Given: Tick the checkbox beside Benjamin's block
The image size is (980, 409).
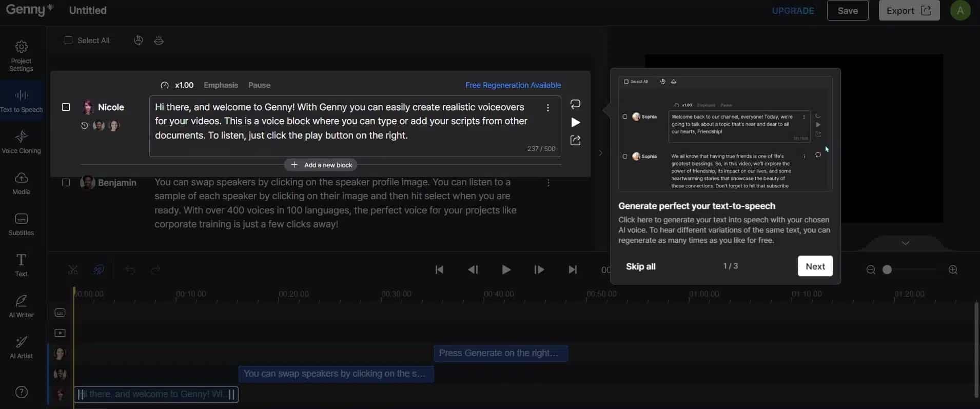Looking at the screenshot, I should click(x=66, y=182).
